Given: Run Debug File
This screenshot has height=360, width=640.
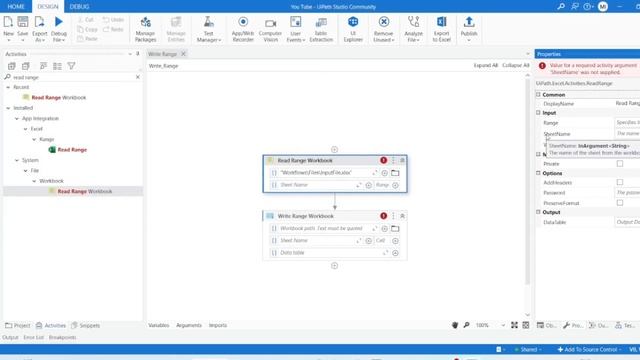Looking at the screenshot, I should pos(59,29).
